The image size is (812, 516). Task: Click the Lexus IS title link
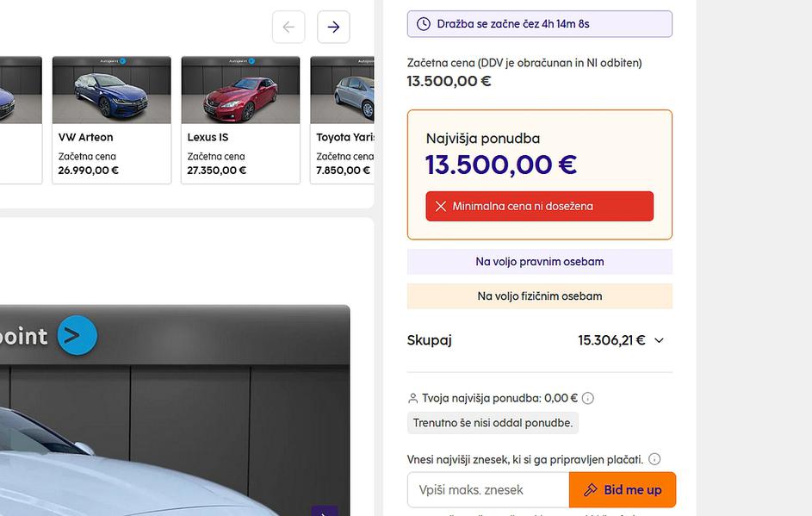pos(208,137)
